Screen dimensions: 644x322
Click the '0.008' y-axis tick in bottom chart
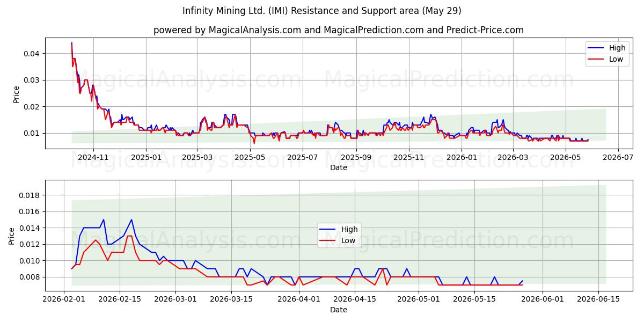click(31, 277)
